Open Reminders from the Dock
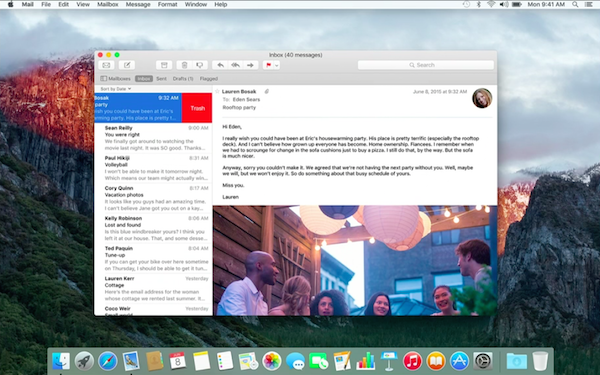600x375 pixels. [x=225, y=360]
